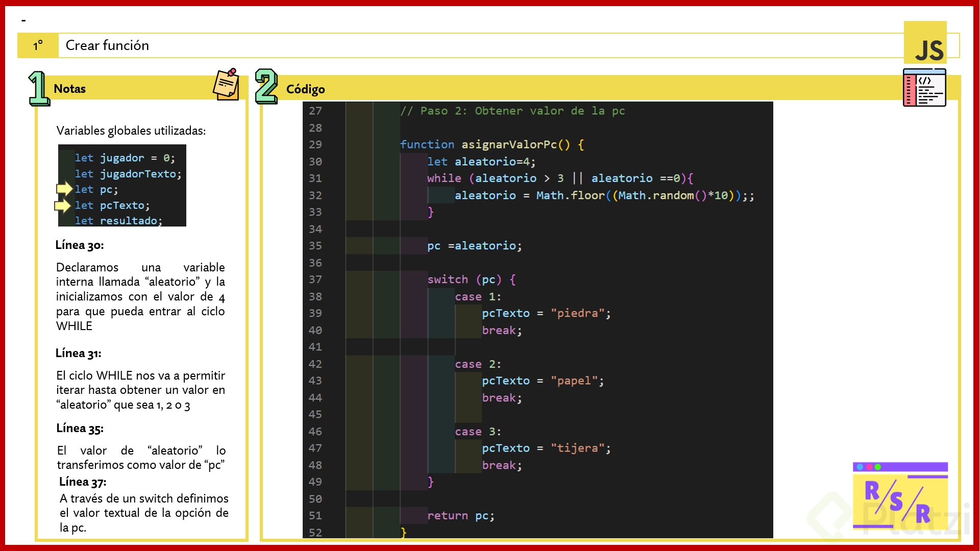This screenshot has width=980, height=551.
Task: Click 'pcTexto = "piedra";' line
Action: 546,313
